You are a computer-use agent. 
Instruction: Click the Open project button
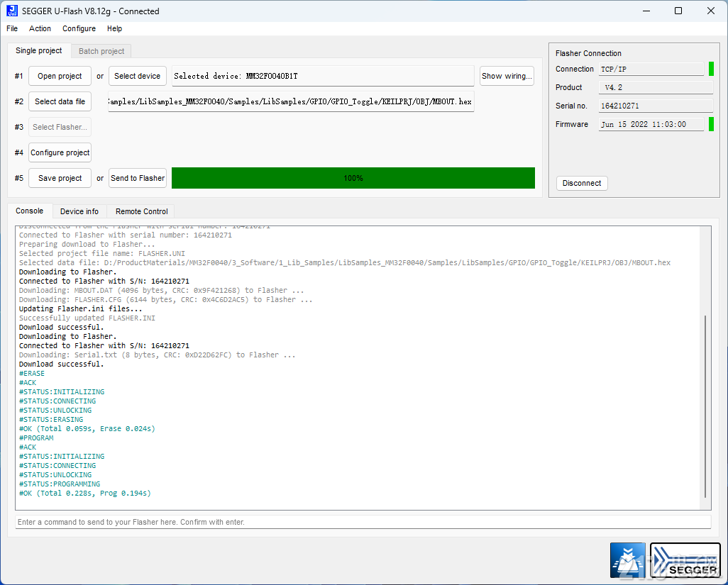tap(60, 76)
